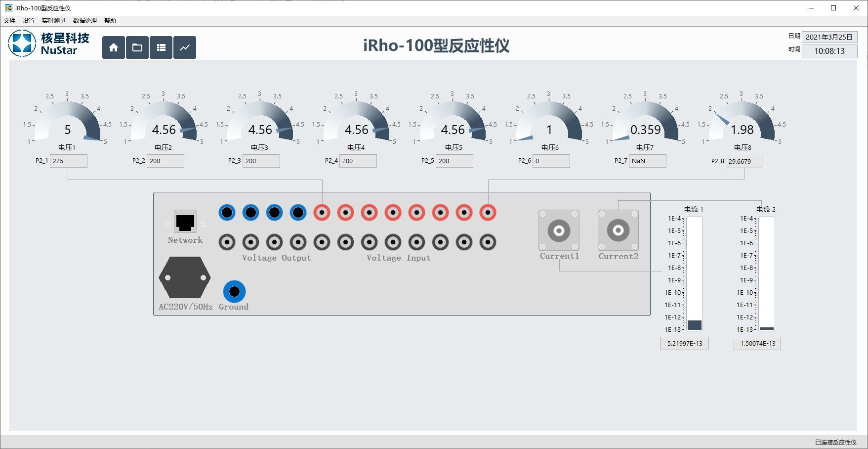The image size is (868, 449).
Task: Click the fourth blue voltage output jack
Action: tap(298, 213)
